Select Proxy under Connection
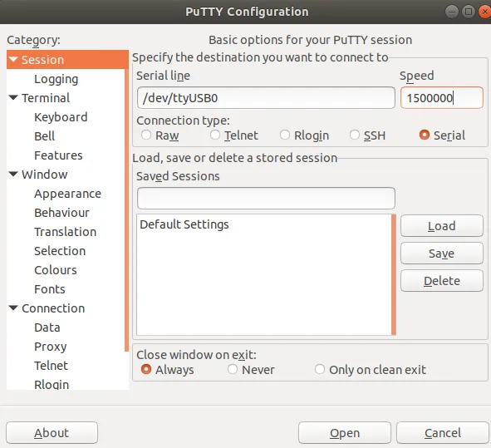The image size is (491, 448). [51, 347]
